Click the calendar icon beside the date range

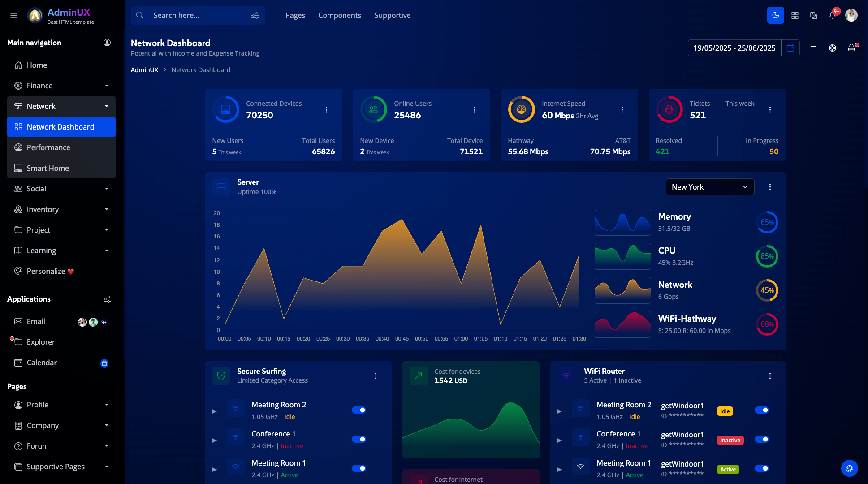point(790,48)
